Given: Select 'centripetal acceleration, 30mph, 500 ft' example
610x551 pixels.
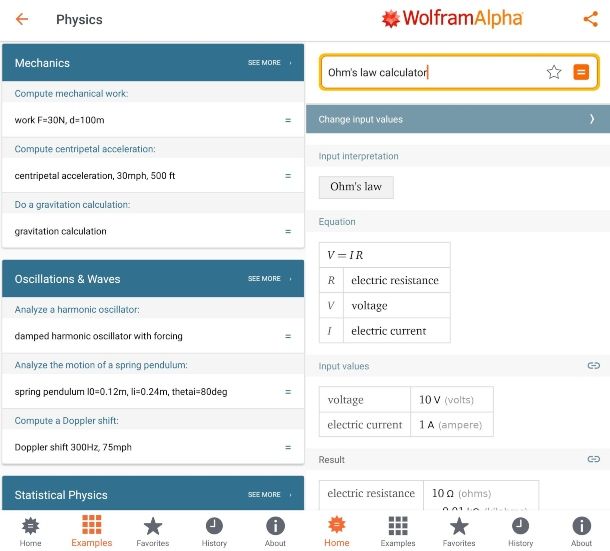Looking at the screenshot, I should click(153, 176).
